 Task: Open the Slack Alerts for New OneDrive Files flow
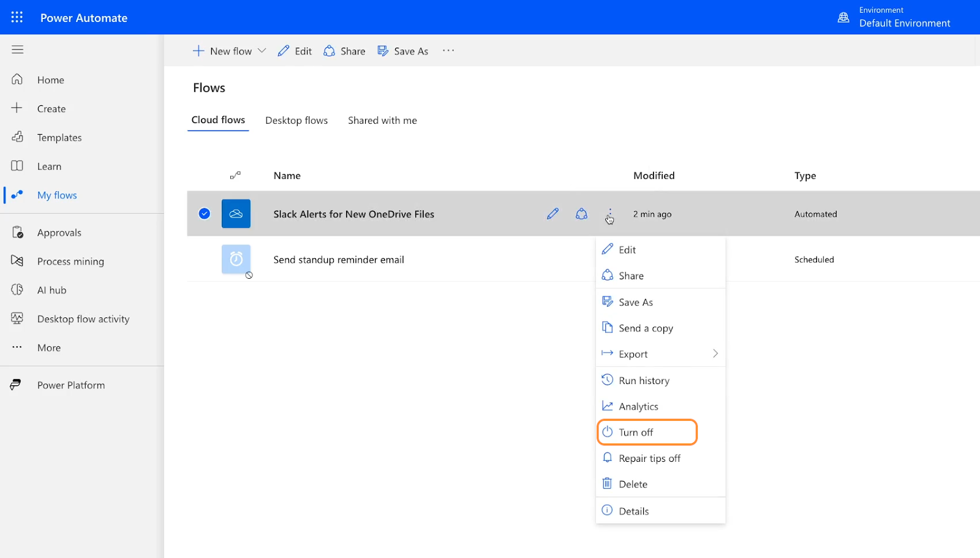pyautogui.click(x=353, y=214)
